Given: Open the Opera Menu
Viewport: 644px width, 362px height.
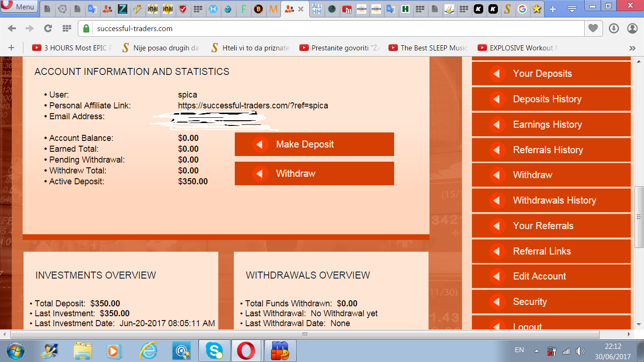Looking at the screenshot, I should pyautogui.click(x=19, y=7).
